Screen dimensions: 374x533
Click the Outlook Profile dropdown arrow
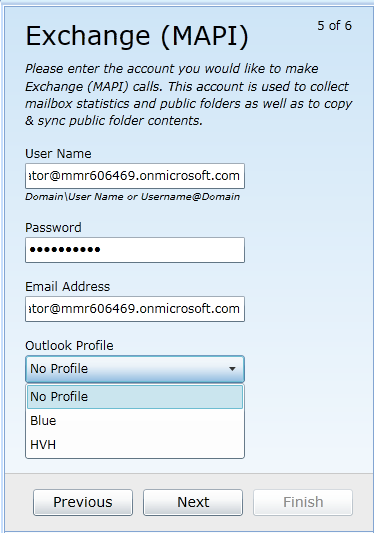232,369
